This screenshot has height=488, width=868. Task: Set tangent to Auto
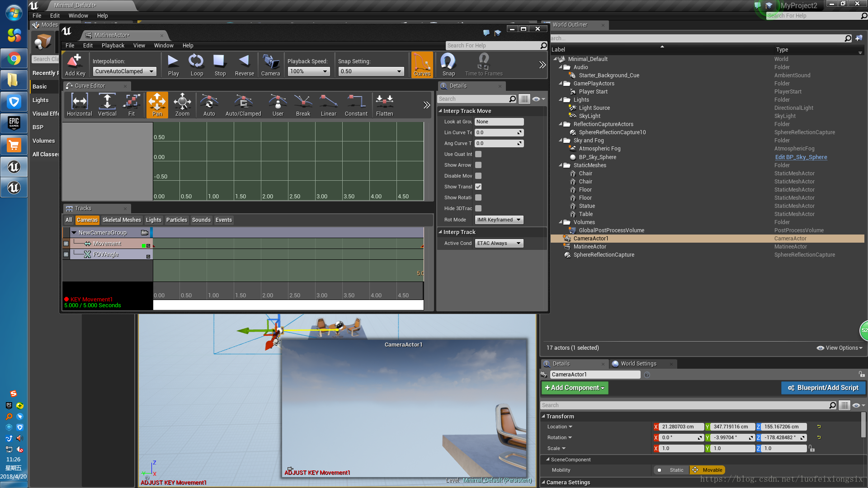(x=209, y=105)
